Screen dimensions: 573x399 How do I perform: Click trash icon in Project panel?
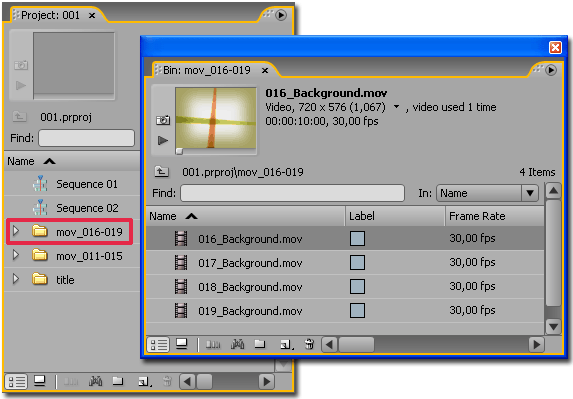pos(167,381)
